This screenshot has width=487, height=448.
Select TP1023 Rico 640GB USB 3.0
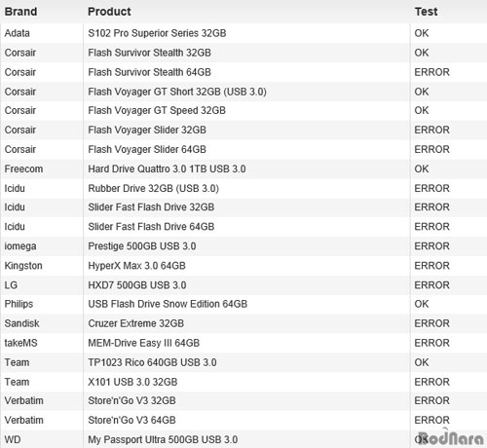pos(152,362)
